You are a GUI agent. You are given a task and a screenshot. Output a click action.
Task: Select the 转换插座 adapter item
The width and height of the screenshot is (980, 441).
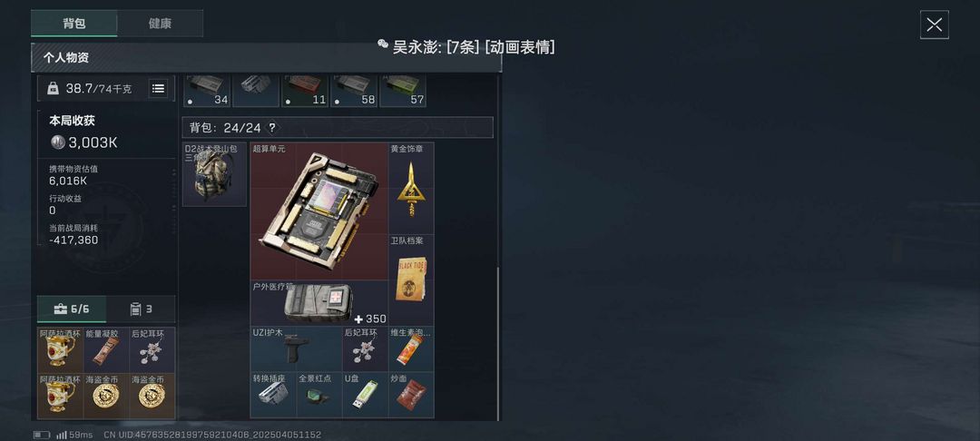pyautogui.click(x=273, y=395)
